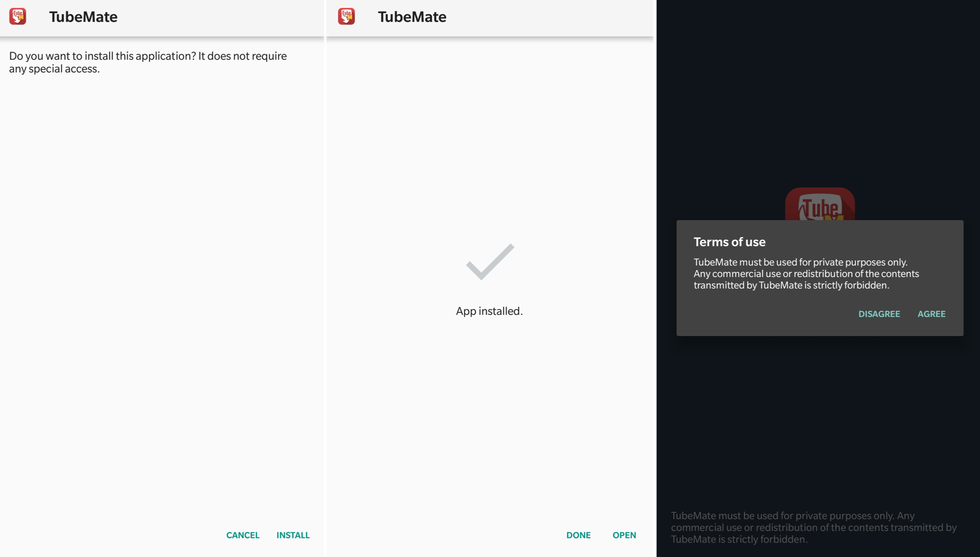Click the gray checkmark above App installed

(489, 261)
